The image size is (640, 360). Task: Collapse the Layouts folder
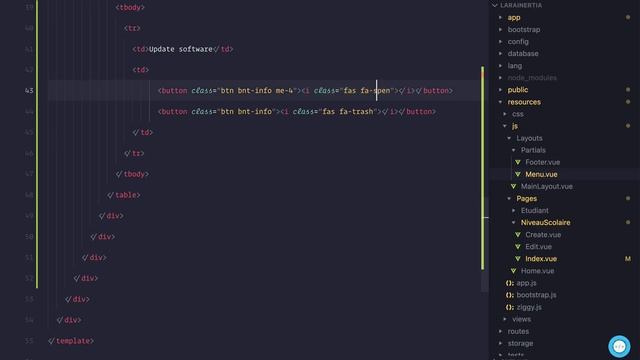(x=509, y=138)
